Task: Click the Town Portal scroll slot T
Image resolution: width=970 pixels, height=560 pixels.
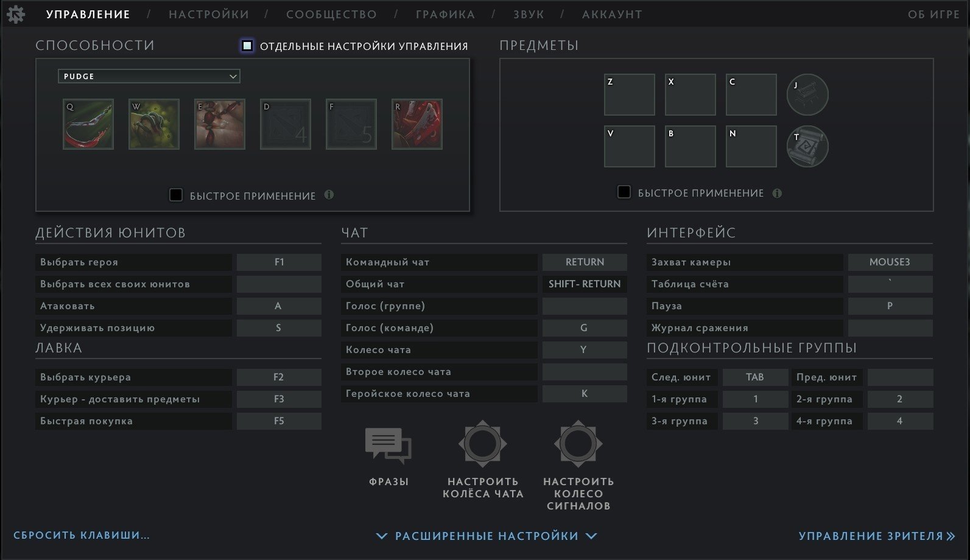Action: [x=807, y=146]
